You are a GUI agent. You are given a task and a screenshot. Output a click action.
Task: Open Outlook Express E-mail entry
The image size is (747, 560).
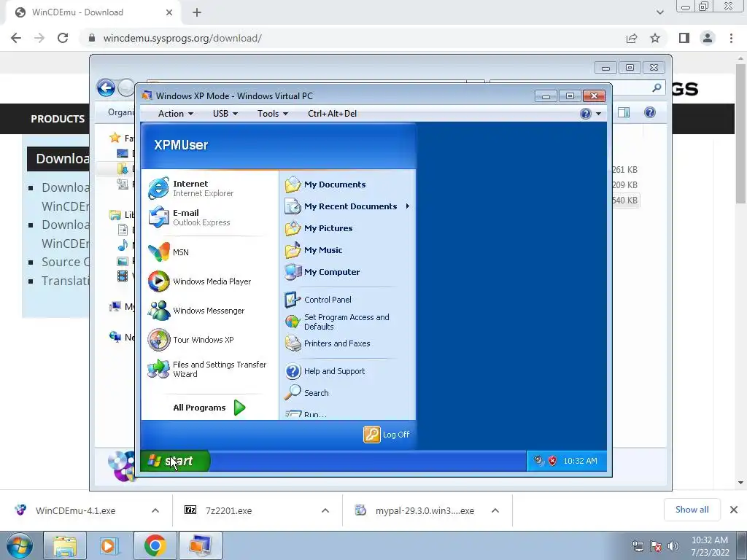point(189,217)
